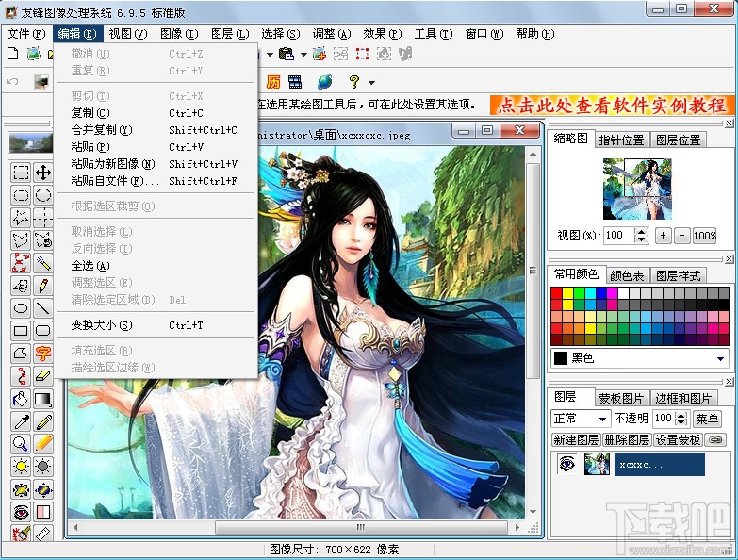Click the orange calendar 历 toolbar icon
The image size is (738, 560).
tap(273, 82)
